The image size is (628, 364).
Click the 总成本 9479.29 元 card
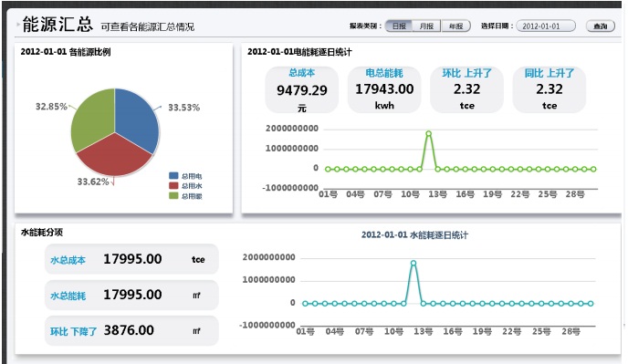click(301, 90)
